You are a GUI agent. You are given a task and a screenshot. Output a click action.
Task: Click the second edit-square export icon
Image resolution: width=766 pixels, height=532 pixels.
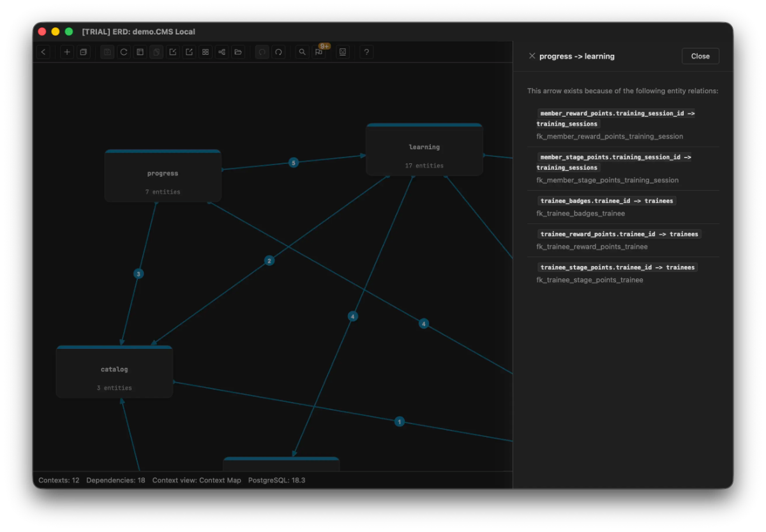tap(189, 52)
